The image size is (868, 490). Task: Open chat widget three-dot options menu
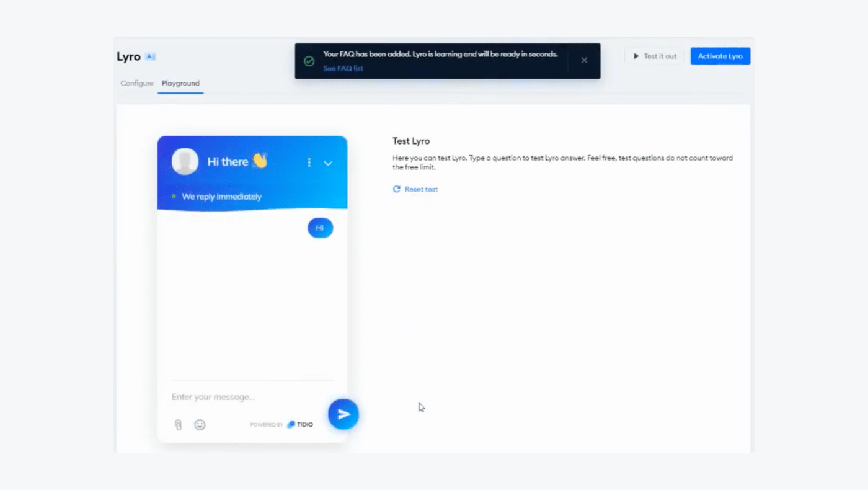coord(309,163)
